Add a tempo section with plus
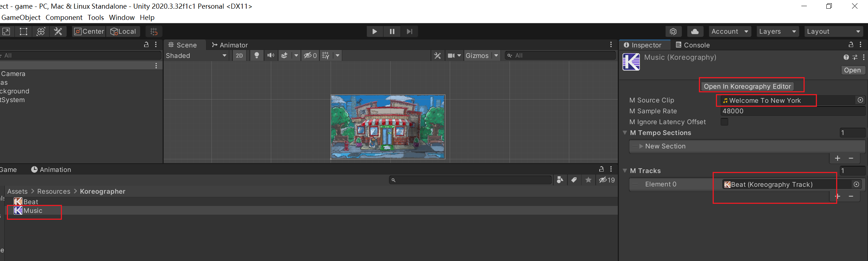The height and width of the screenshot is (261, 868). click(838, 158)
